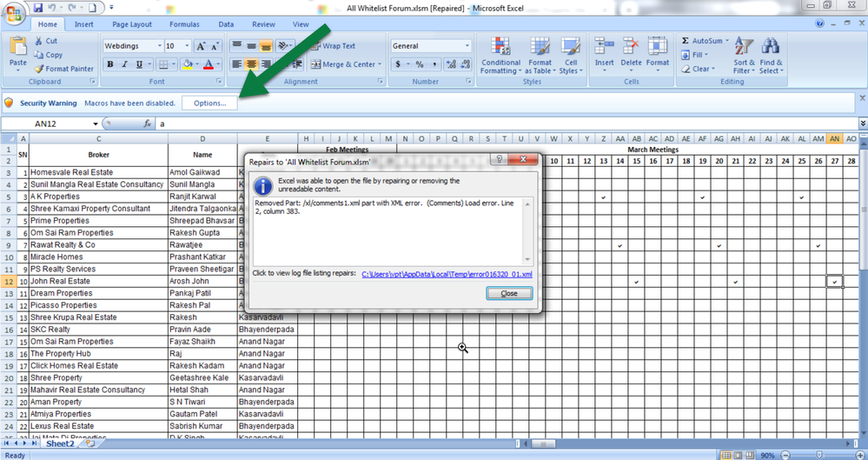Open Conditional Formatting options
This screenshot has height=460, width=868.
tap(500, 56)
